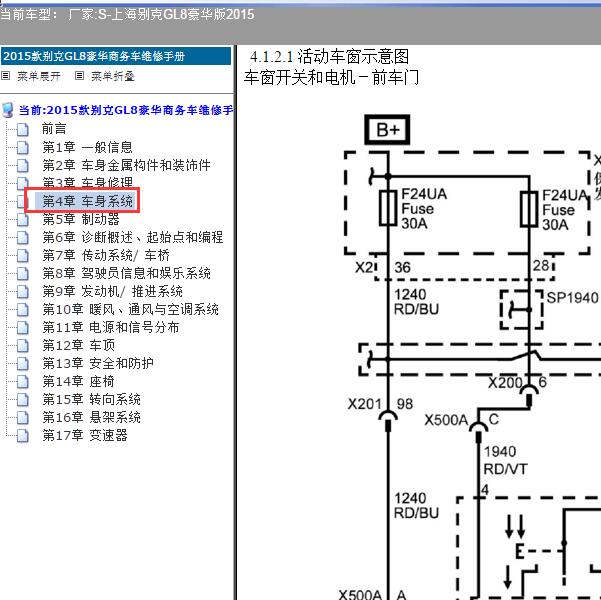Click the page icon next to 第10章

(x=23, y=310)
